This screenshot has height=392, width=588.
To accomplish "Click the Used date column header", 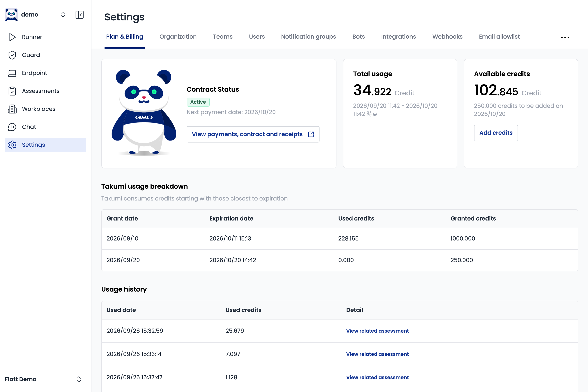I will [x=121, y=310].
